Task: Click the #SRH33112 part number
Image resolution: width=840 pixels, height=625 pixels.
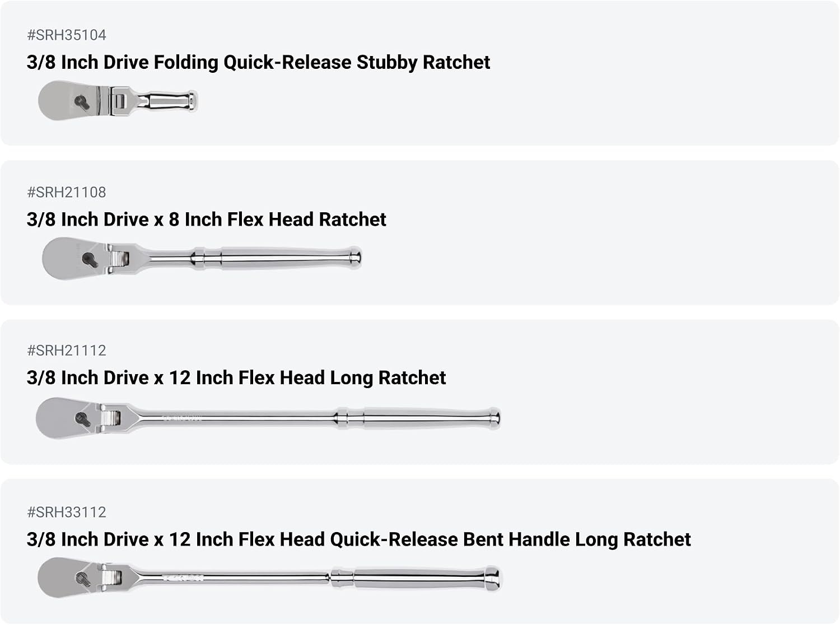Action: point(67,512)
